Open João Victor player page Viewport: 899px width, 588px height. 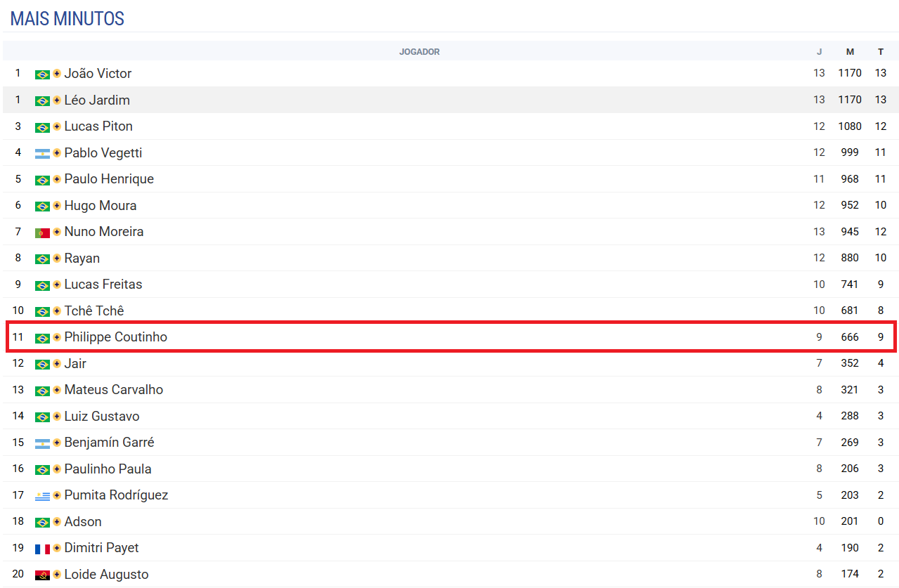point(98,74)
